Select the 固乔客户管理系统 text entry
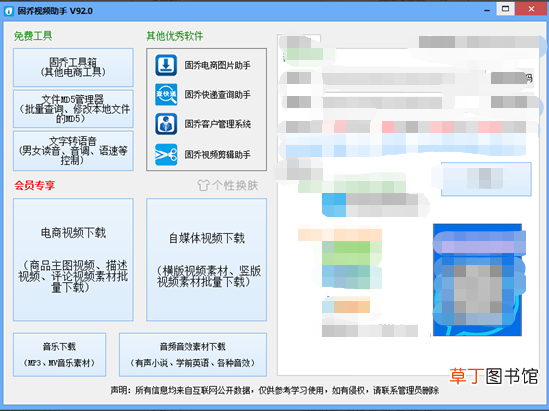This screenshot has width=549, height=411. (217, 124)
